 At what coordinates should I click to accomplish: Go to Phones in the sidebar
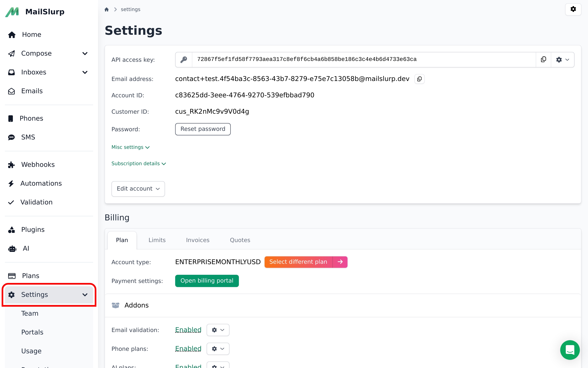(x=49, y=118)
